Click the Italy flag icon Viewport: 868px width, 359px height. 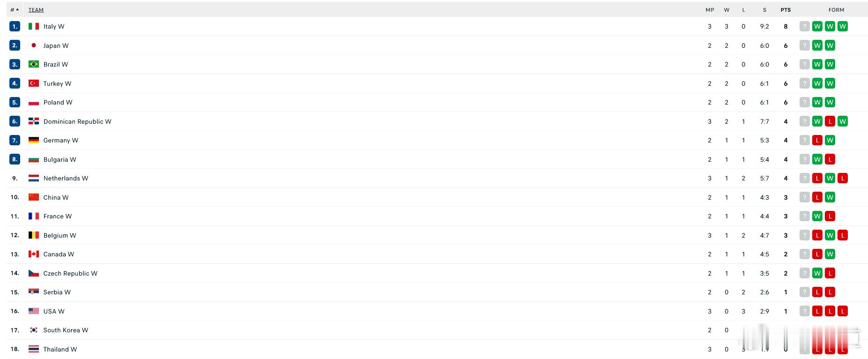(34, 26)
